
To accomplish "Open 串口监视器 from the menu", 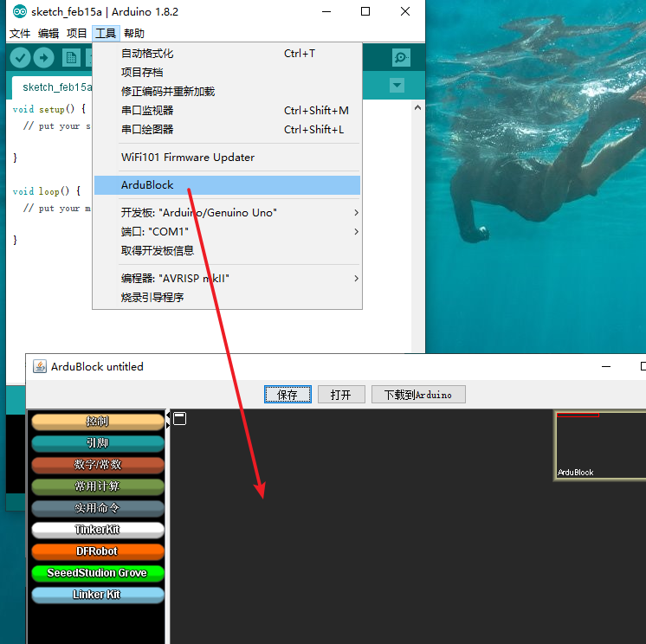I will click(227, 110).
